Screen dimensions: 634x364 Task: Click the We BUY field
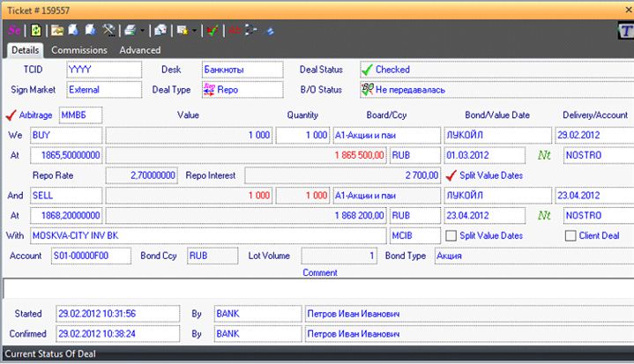66,135
